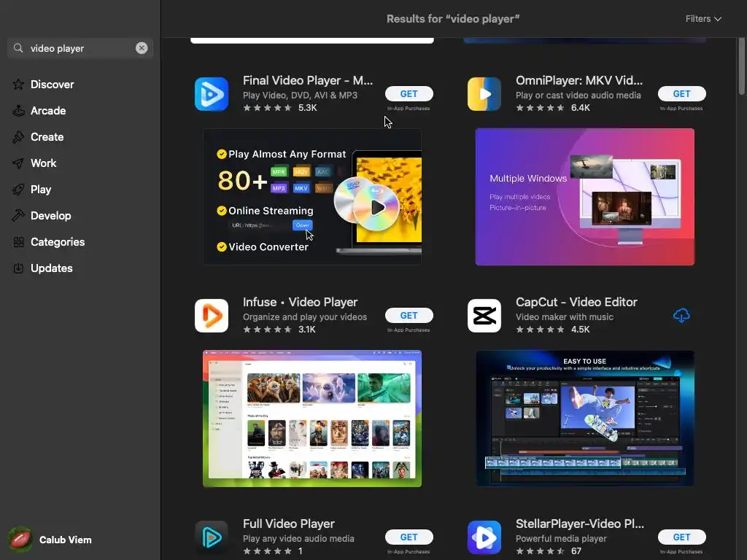747x560 pixels.
Task: Click the Arcade joystick icon
Action: (18, 111)
